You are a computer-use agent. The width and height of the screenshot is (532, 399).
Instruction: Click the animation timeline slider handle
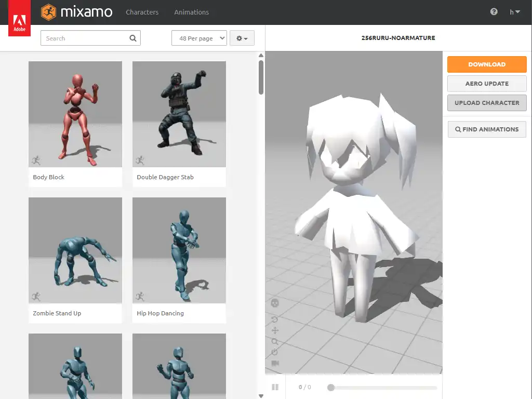(330, 387)
